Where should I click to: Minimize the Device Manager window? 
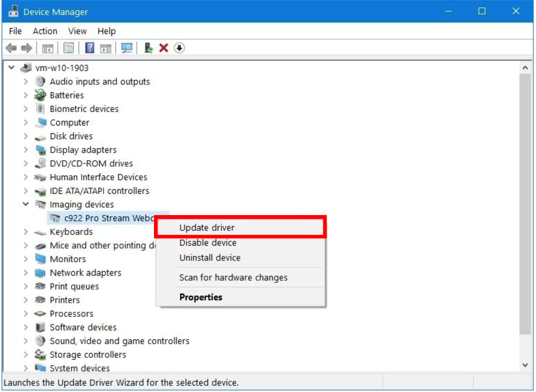pos(448,11)
